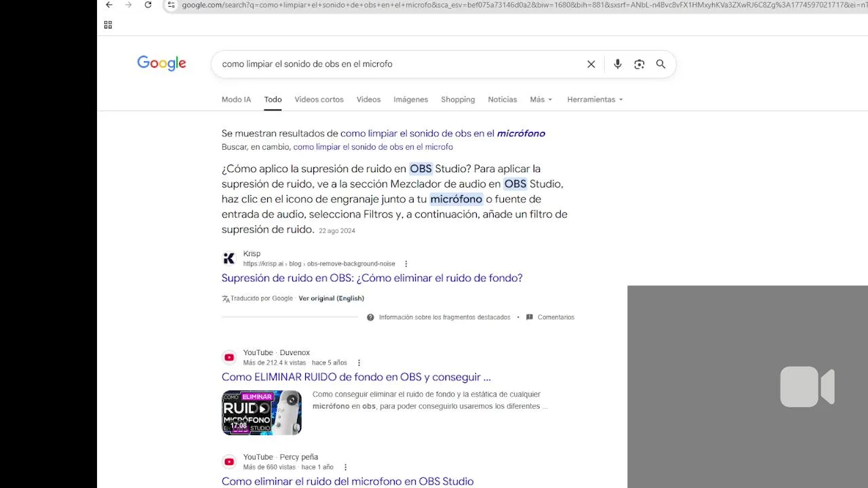Screen dimensions: 868x488
Task: Go back with the browser back arrow
Action: click(109, 5)
